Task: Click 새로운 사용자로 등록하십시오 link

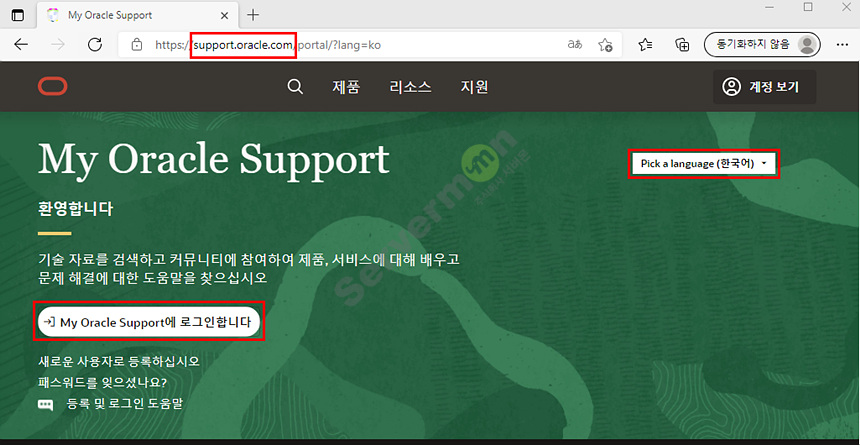Action: click(x=119, y=362)
